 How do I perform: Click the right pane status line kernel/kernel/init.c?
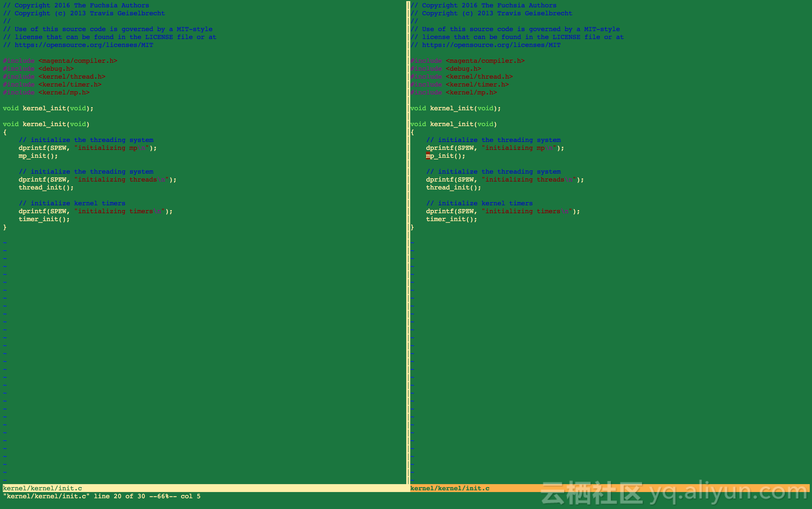[609, 488]
